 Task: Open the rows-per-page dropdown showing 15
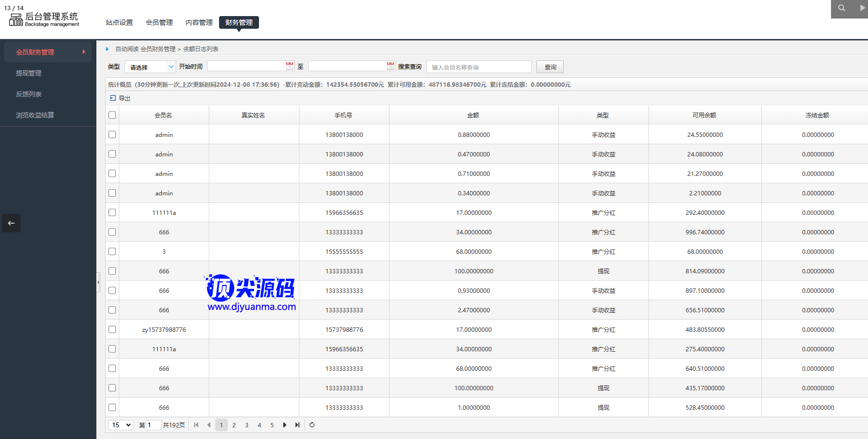click(x=121, y=425)
